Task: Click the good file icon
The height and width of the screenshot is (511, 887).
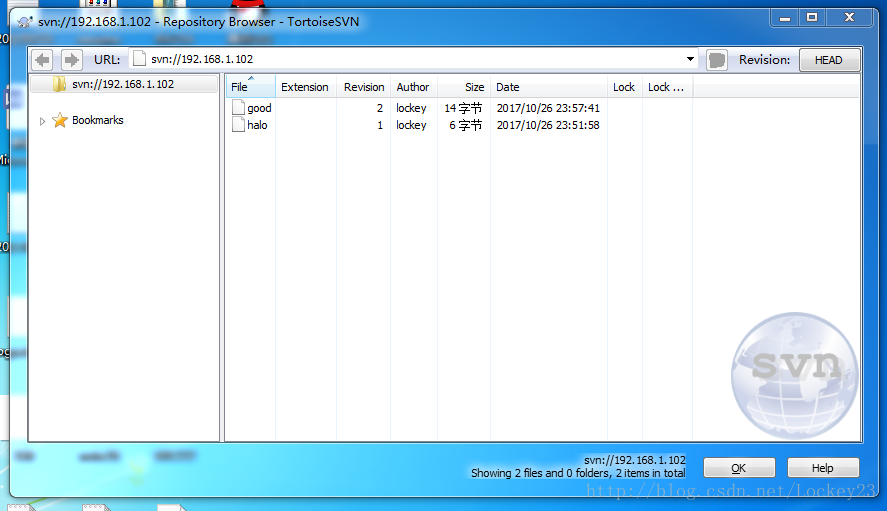Action: pos(238,108)
